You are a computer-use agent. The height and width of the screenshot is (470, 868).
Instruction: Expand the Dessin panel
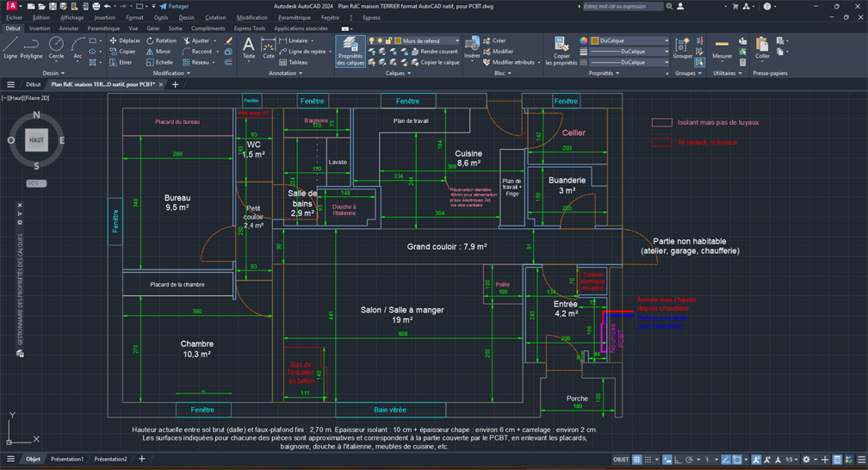click(53, 73)
